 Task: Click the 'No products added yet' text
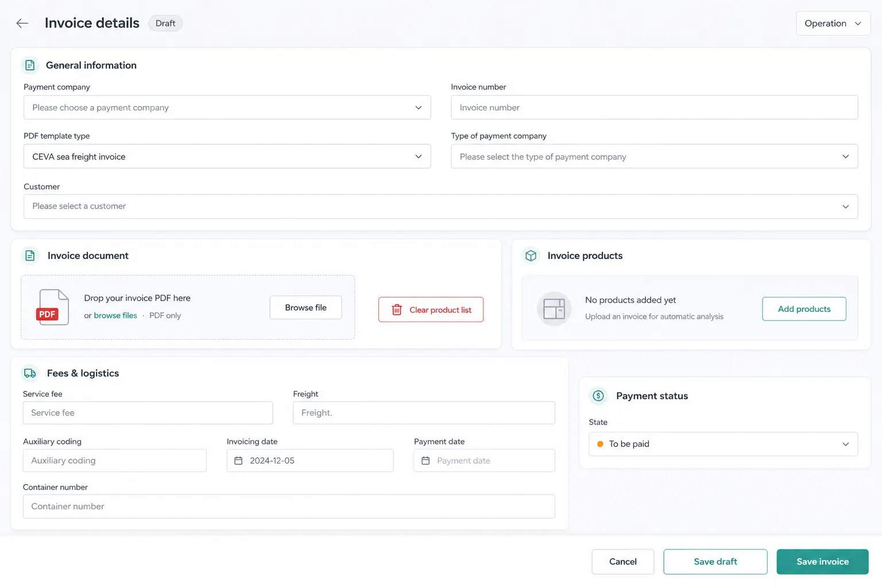point(630,300)
